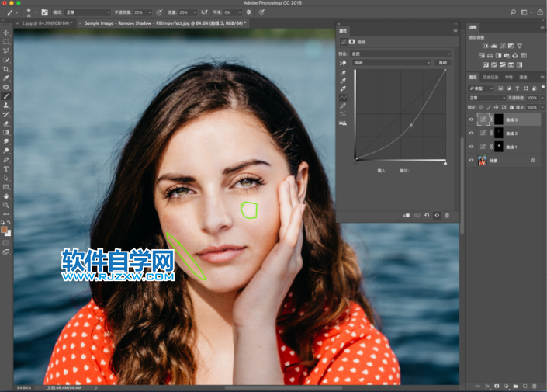Click the 自动 auto button in Curves
This screenshot has width=547, height=392.
[443, 63]
